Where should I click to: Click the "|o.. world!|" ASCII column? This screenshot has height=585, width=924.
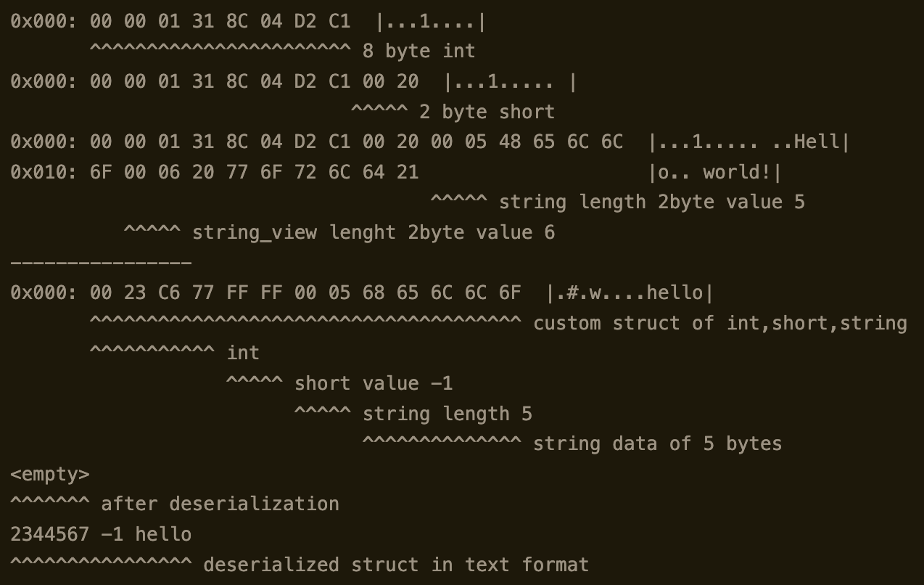tap(716, 173)
